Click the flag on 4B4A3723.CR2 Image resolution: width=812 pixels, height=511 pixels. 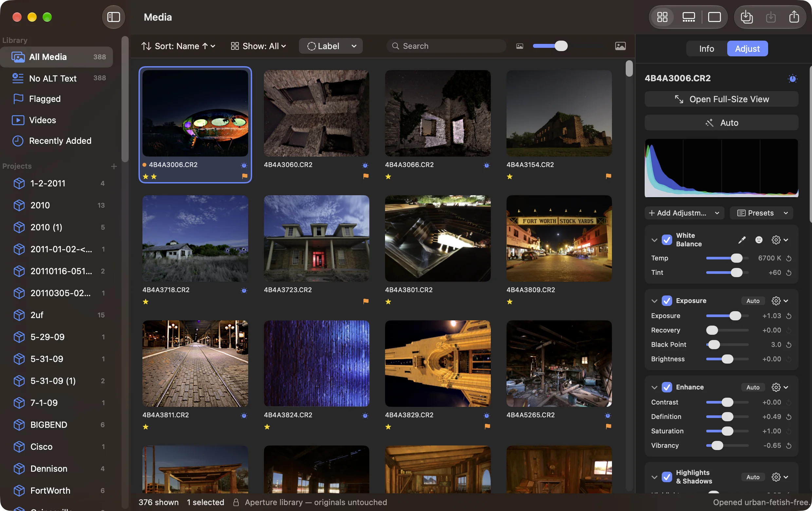tap(365, 301)
